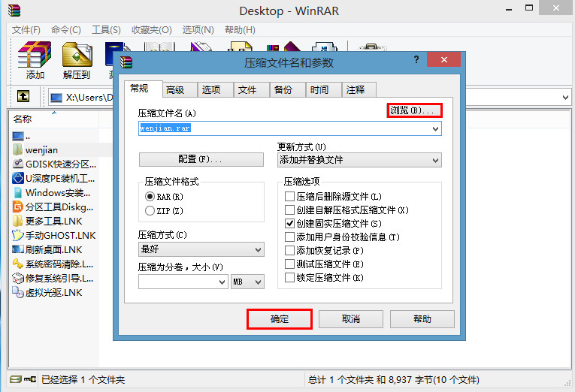Open the 更新方式 dropdown
This screenshot has width=575, height=392.
coord(359,160)
